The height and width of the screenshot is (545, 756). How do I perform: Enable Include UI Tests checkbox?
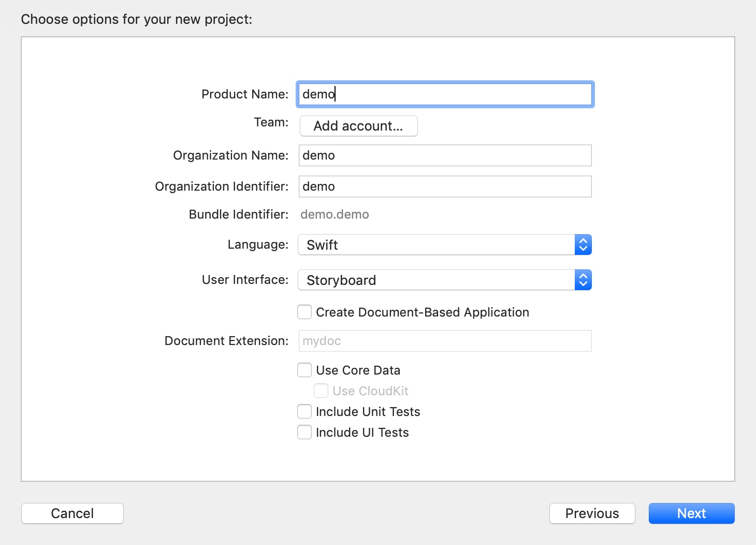click(x=304, y=432)
